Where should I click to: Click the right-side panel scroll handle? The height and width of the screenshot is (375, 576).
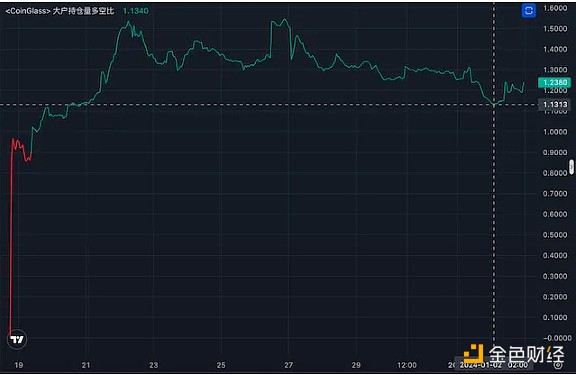[x=571, y=167]
